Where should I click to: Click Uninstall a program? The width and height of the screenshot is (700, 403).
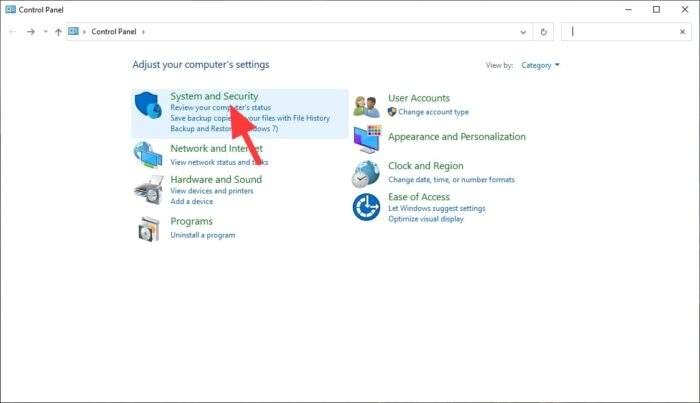coord(203,235)
